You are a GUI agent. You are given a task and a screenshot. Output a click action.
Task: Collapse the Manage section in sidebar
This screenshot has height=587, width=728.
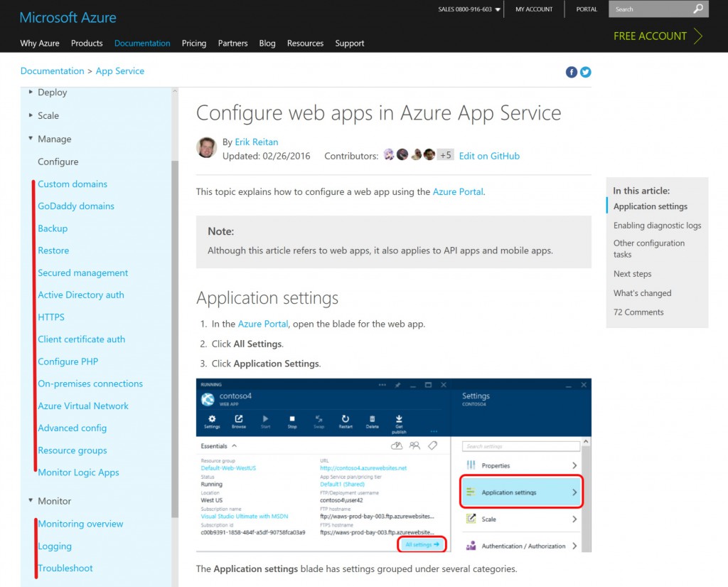point(31,138)
